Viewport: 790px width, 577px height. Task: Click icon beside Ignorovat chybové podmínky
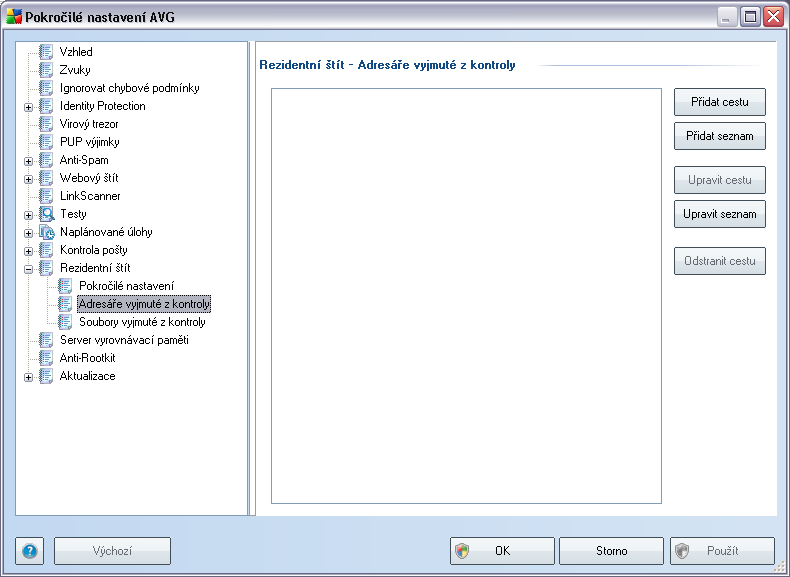point(46,88)
